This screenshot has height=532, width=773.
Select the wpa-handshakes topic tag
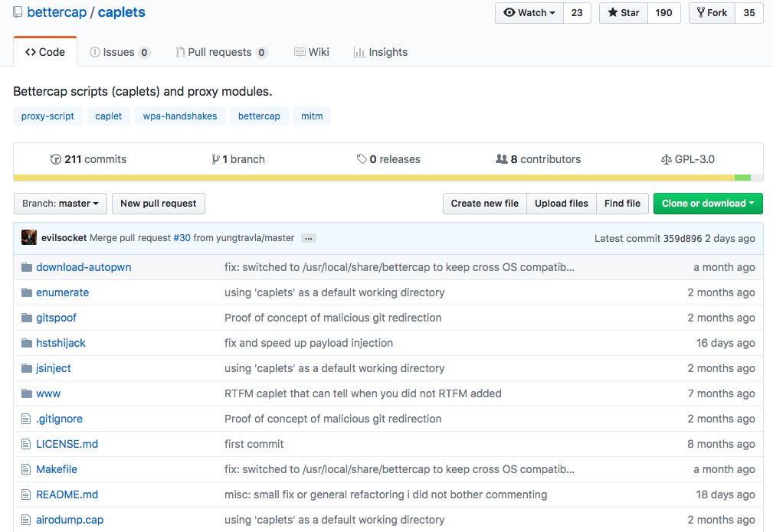(x=180, y=116)
